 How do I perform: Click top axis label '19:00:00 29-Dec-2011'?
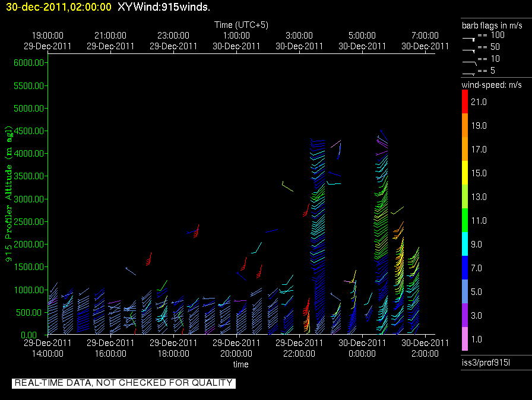47,41
